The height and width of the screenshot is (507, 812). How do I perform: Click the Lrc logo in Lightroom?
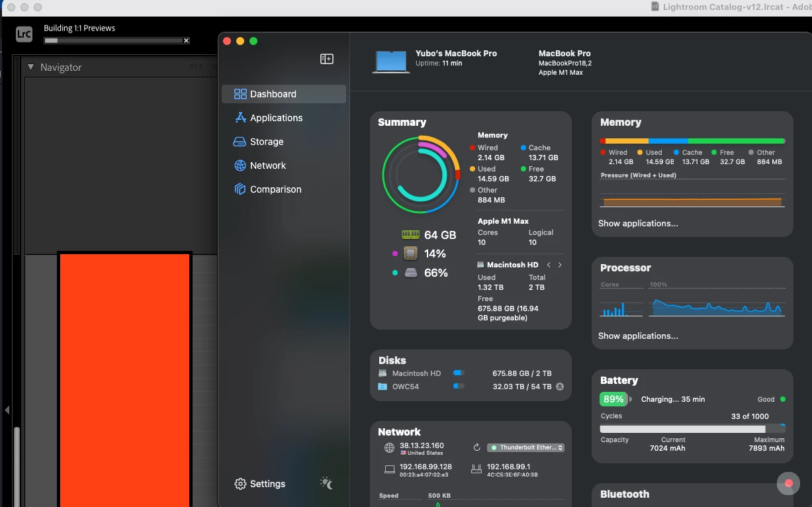tap(24, 34)
